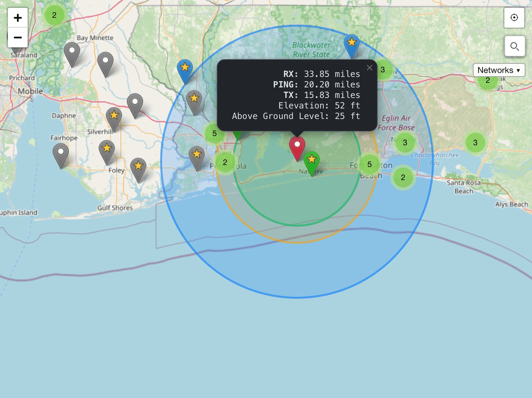Expand the cluster of 2 below Fort Walton Beach
Screen dimensions: 532x398
pos(403,177)
